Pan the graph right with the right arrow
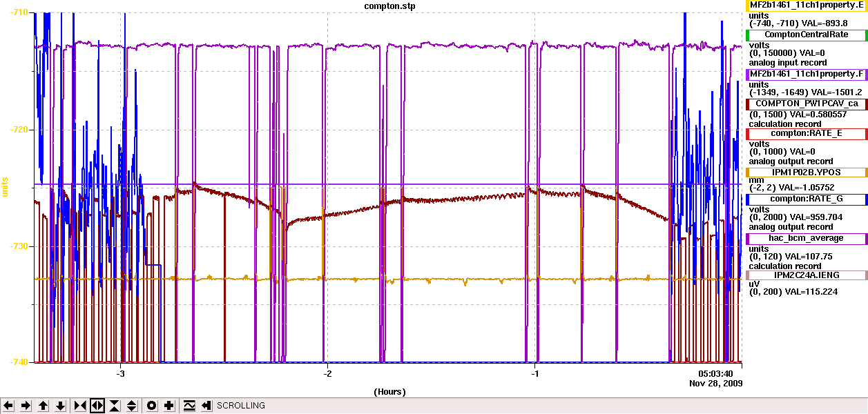 26,406
